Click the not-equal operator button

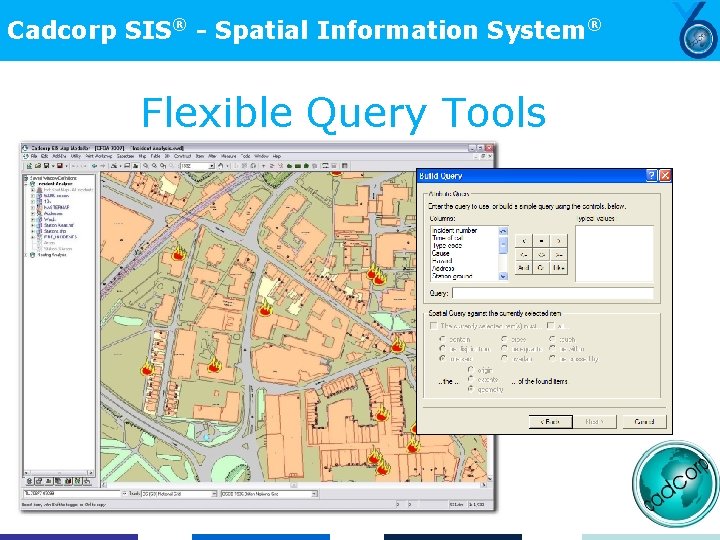click(541, 254)
